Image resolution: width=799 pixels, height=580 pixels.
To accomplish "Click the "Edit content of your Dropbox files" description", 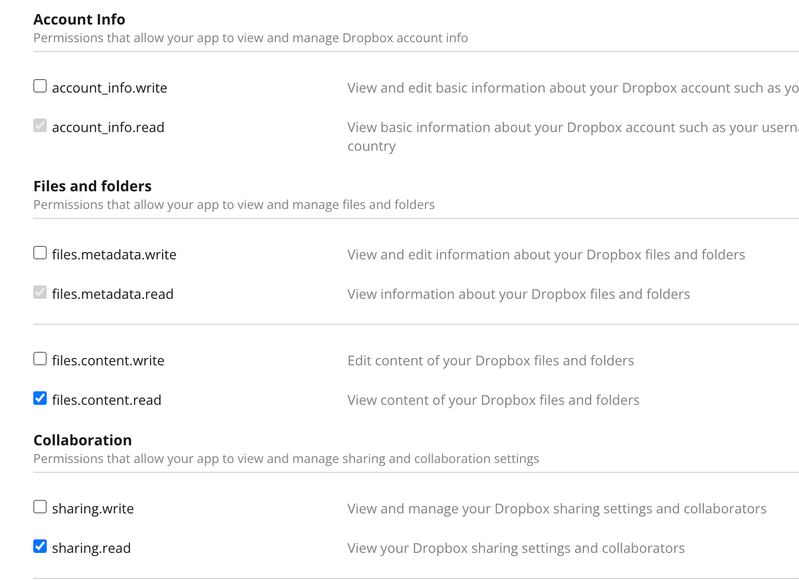I will tap(490, 360).
